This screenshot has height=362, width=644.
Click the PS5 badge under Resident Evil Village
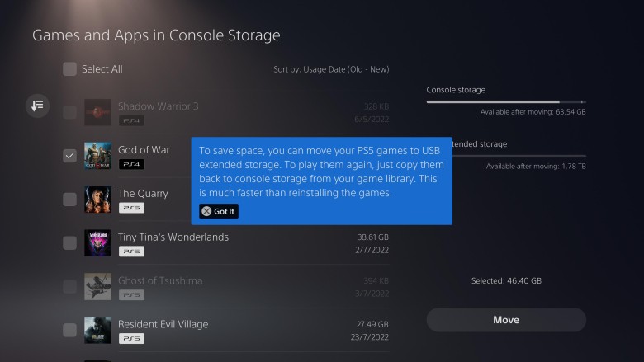coord(130,339)
